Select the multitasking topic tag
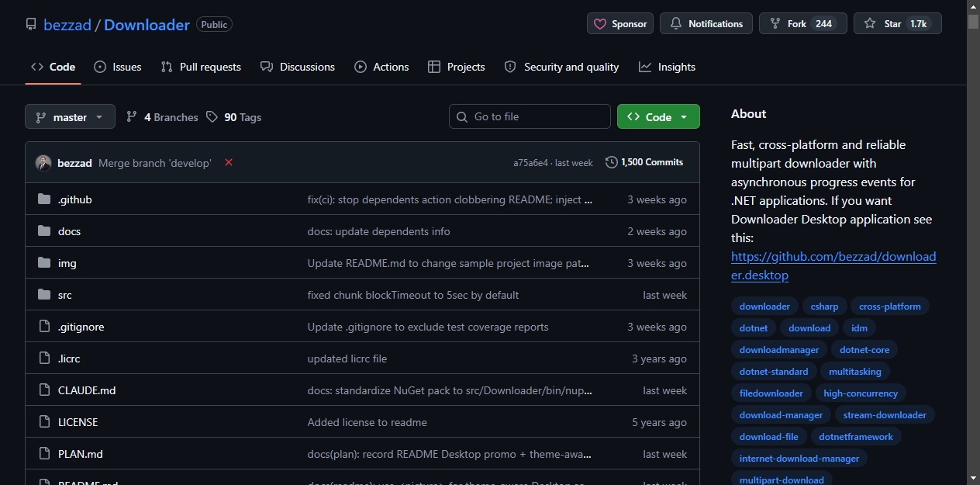The height and width of the screenshot is (485, 980). coord(854,372)
